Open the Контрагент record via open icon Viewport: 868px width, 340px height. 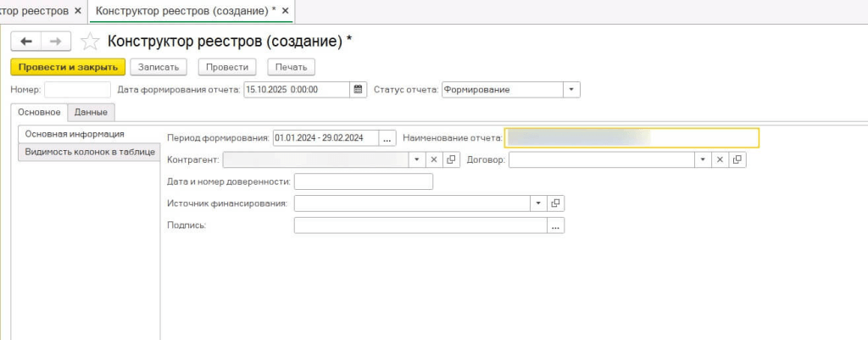[x=451, y=159]
